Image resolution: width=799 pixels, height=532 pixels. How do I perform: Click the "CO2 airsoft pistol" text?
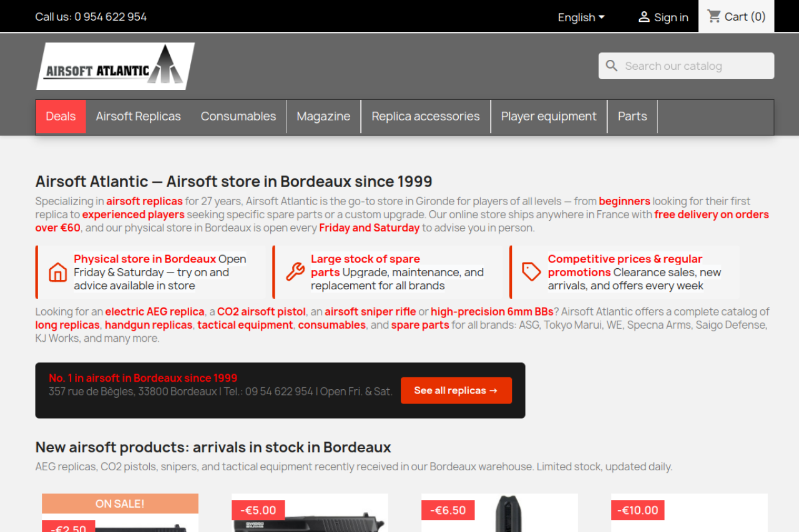click(x=262, y=312)
